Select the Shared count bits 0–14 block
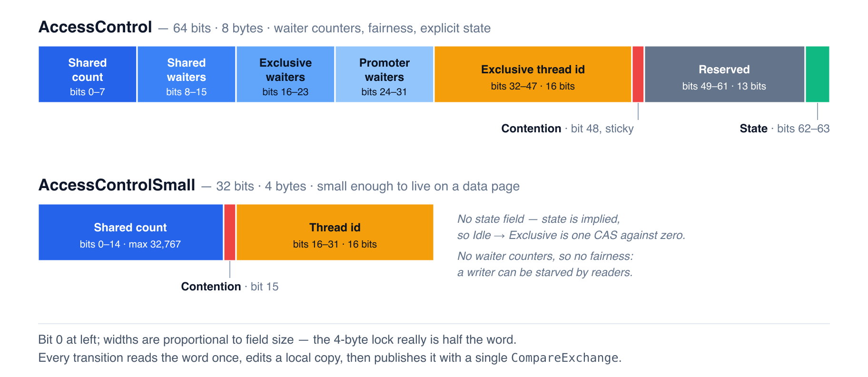This screenshot has height=377, width=868. [131, 232]
